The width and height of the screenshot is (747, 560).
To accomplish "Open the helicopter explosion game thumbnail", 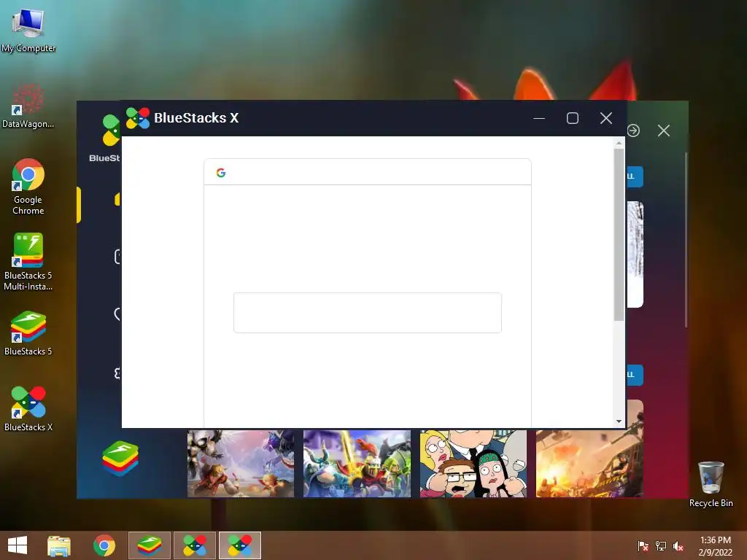I will 589,464.
